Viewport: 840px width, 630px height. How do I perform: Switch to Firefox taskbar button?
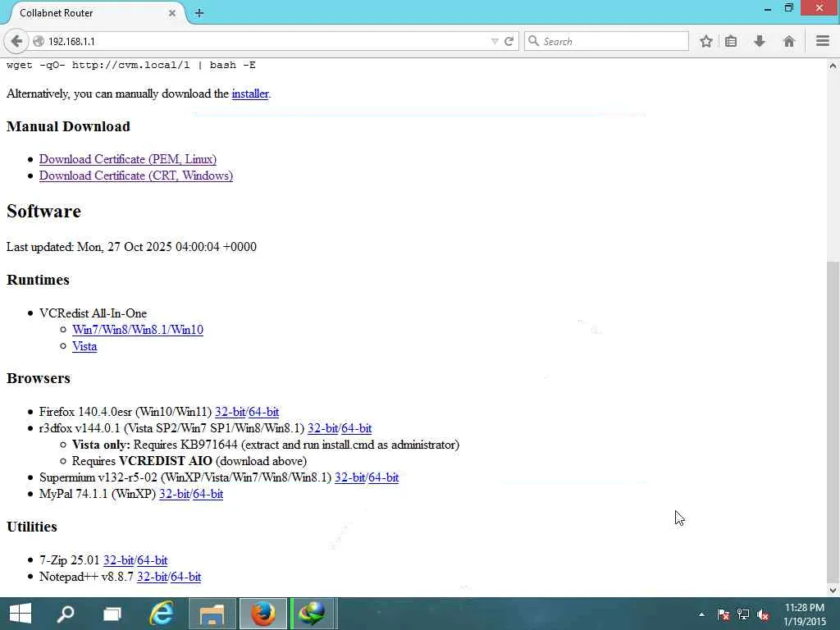[x=263, y=614]
